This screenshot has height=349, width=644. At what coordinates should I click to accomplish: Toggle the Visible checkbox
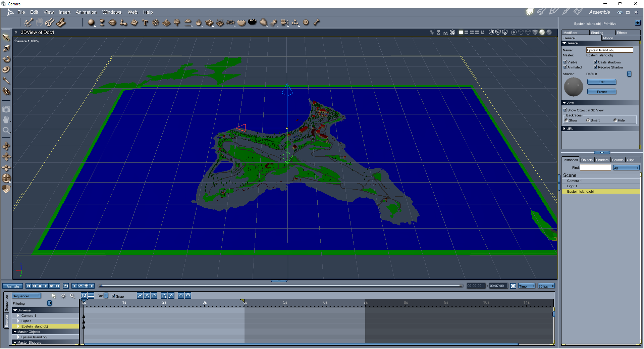(x=565, y=62)
